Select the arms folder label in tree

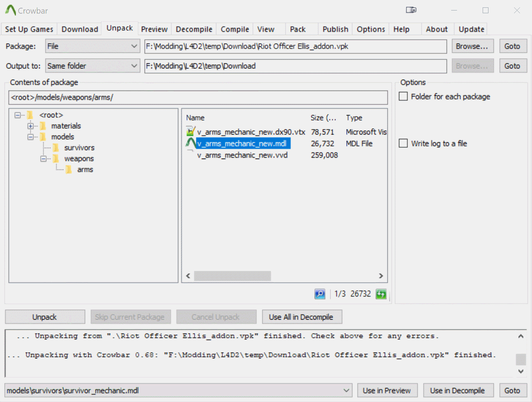coord(85,170)
